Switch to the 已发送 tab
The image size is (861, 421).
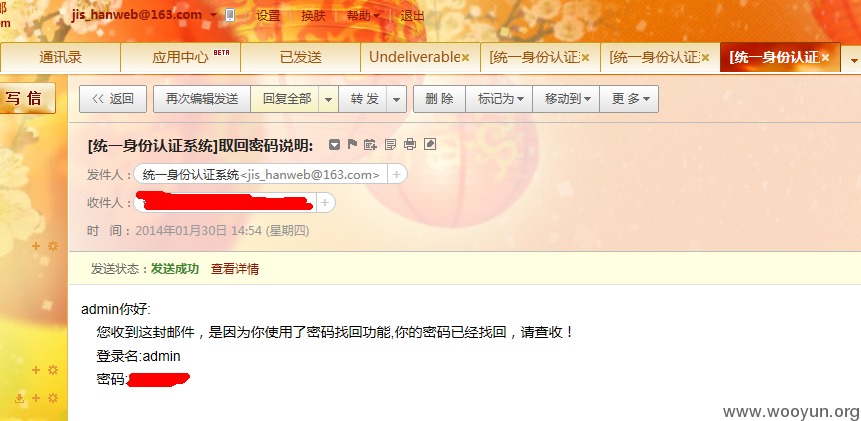[x=300, y=57]
